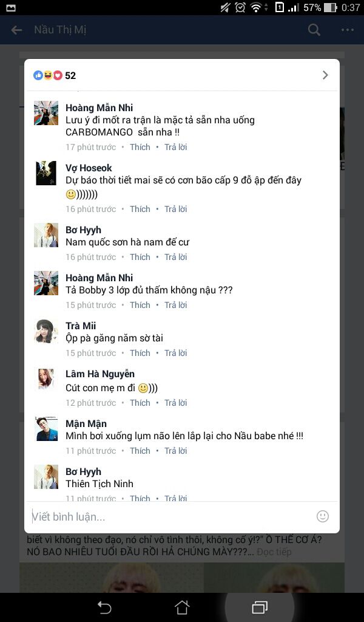Reply to Mận Mận's comment via Trả lời
This screenshot has height=622, width=364.
click(176, 451)
